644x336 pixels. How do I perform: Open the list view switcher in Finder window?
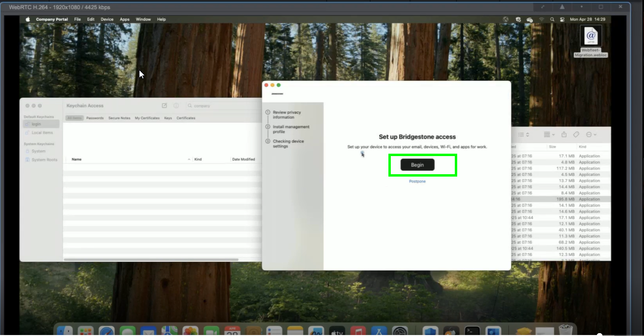point(524,135)
